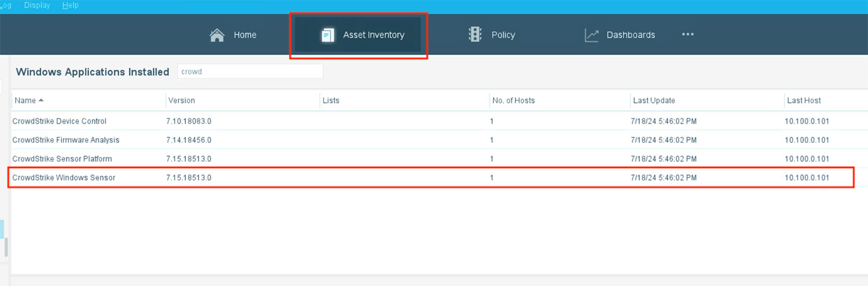Screen dimensions: 868x286
Task: Open the Display menu
Action: [x=37, y=5]
